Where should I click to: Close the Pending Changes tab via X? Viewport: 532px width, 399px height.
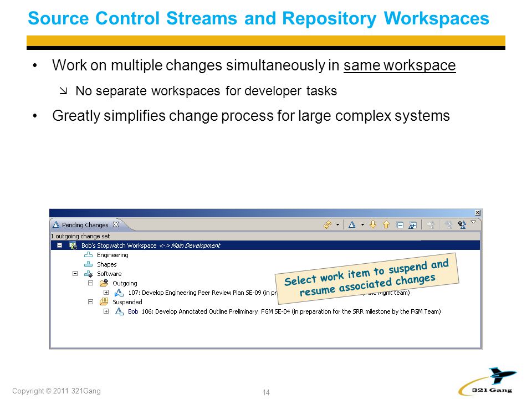click(116, 224)
